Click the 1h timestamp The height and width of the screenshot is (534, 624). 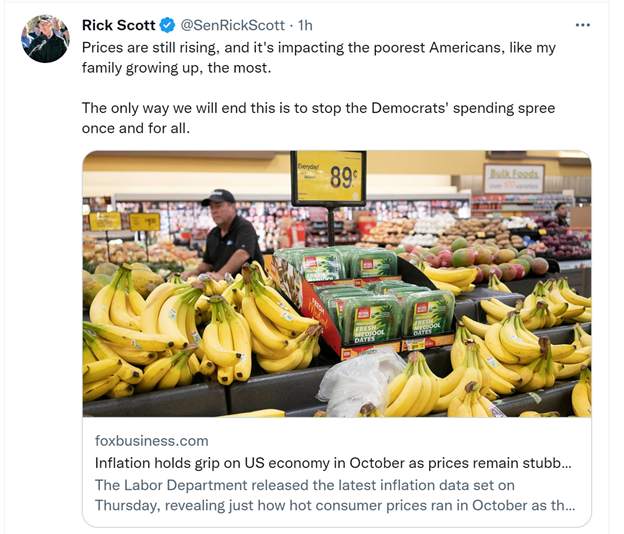306,25
